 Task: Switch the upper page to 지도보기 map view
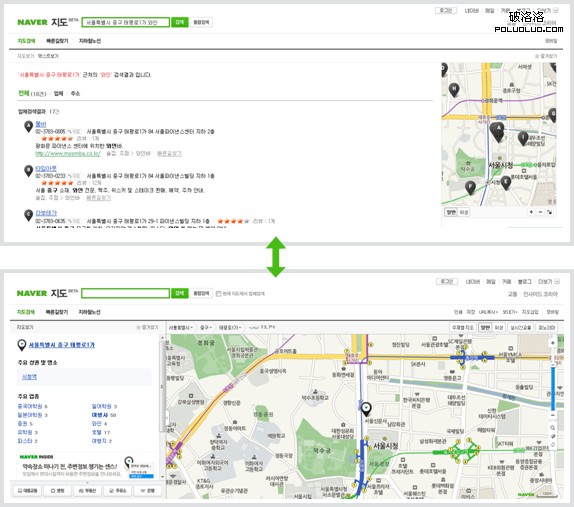coord(25,56)
